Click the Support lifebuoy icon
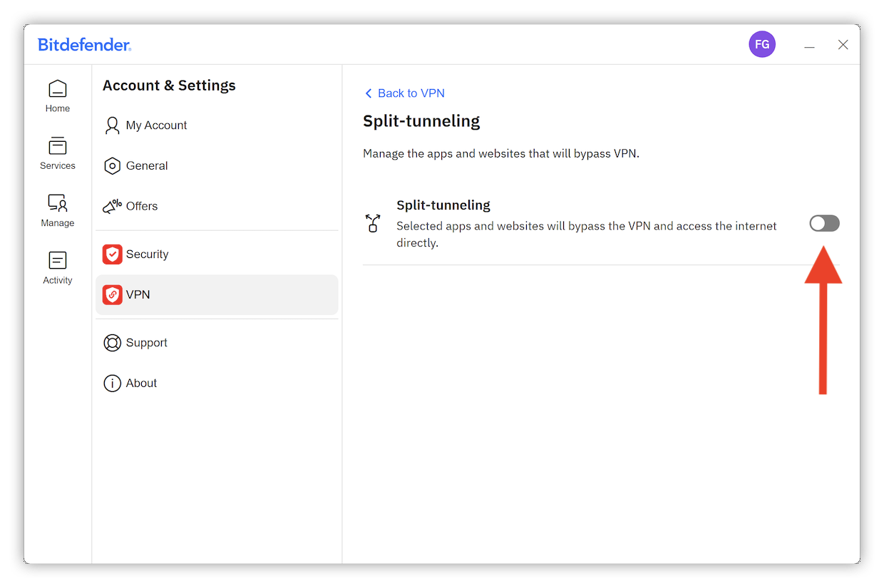The image size is (884, 588). click(112, 343)
